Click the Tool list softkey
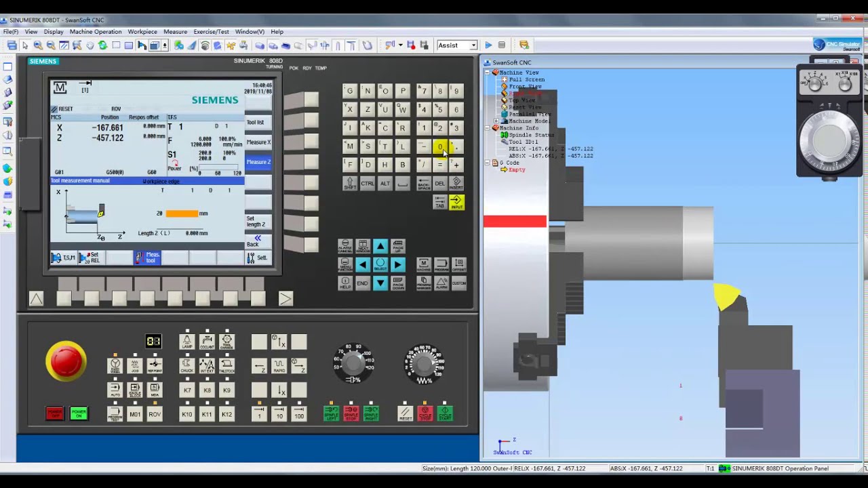This screenshot has height=488, width=868. coord(258,122)
